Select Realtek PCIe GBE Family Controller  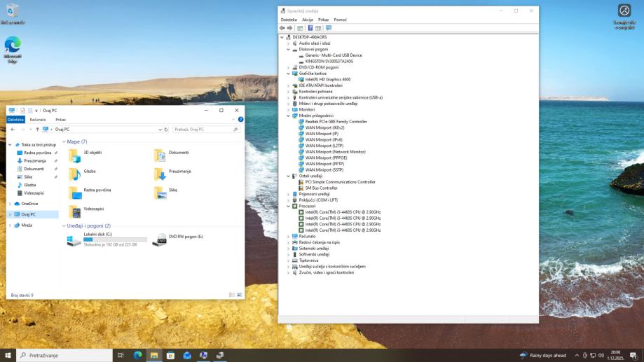tap(336, 122)
